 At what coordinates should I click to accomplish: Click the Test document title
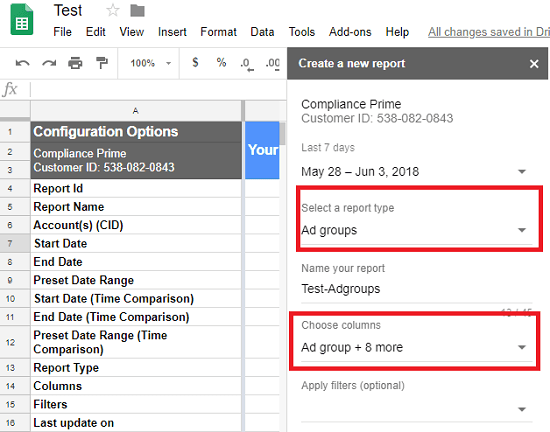point(68,10)
